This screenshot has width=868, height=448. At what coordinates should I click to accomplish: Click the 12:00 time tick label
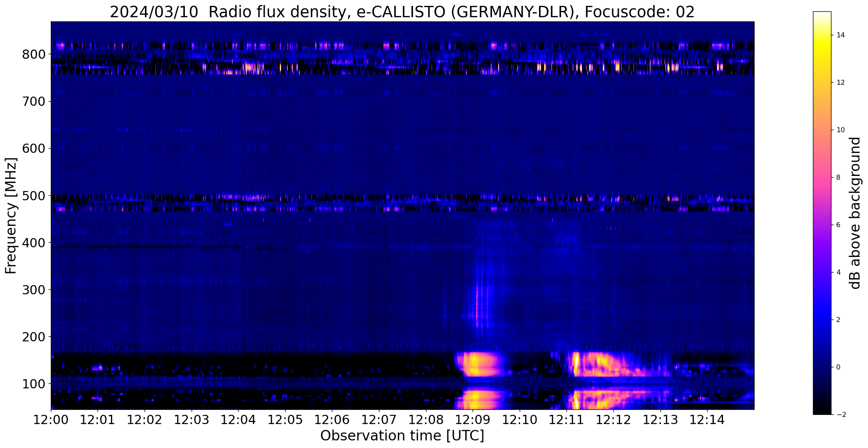pos(51,419)
